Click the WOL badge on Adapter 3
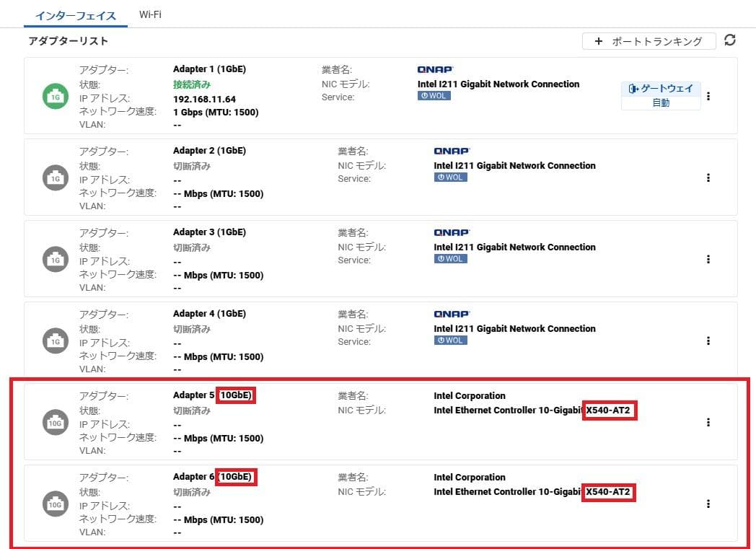756x549 pixels. coord(450,259)
